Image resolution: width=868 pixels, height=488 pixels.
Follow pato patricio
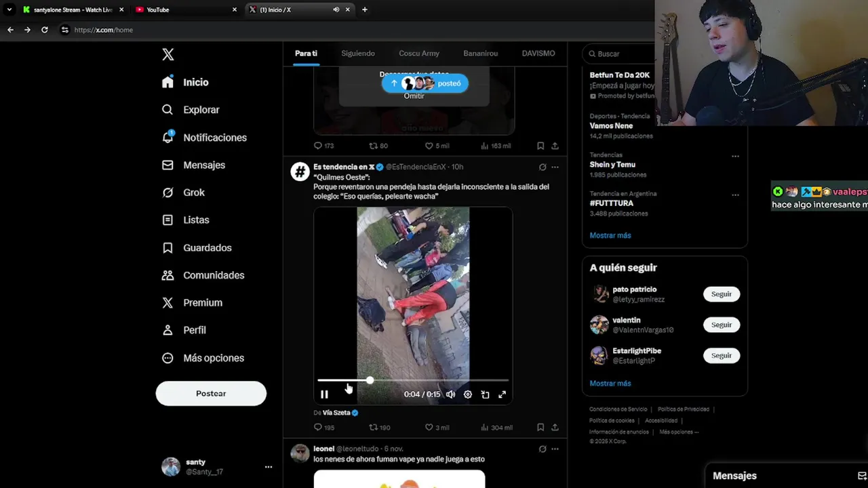tap(722, 294)
